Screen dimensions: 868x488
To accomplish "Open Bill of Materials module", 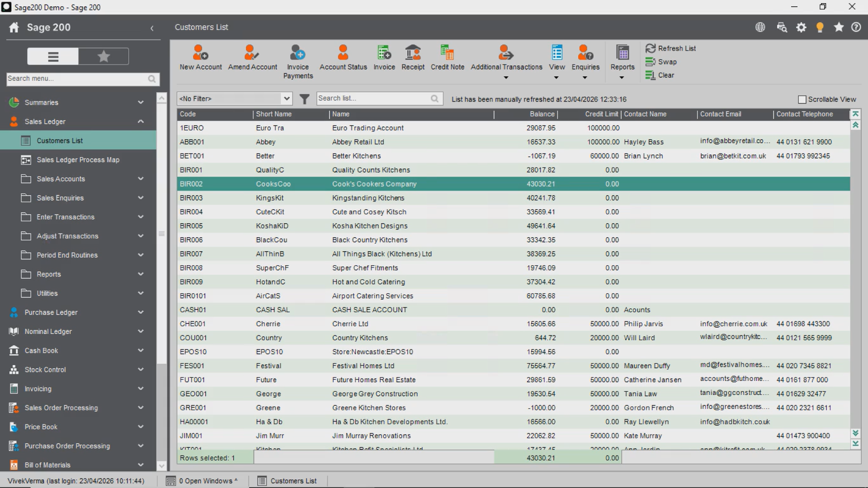I will point(78,465).
